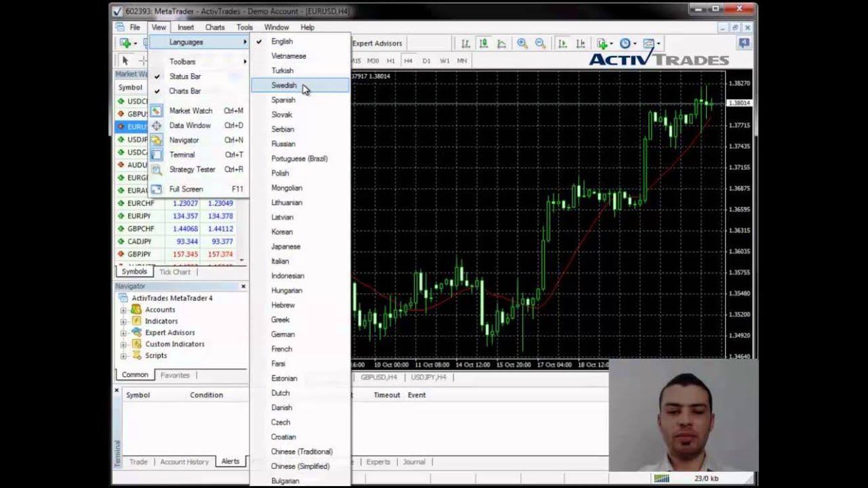This screenshot has height=488, width=868.
Task: Click the Navigator folder icon in View menu
Action: [156, 140]
